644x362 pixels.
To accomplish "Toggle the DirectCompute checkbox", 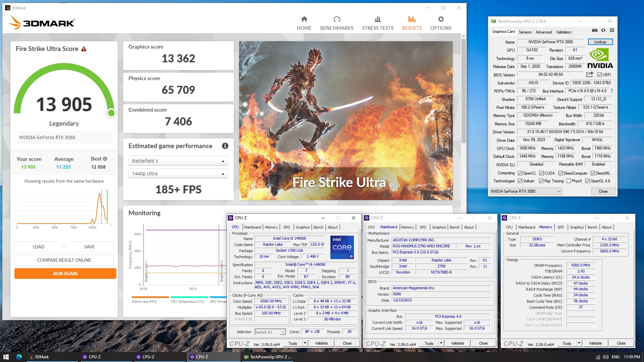I will 560,173.
